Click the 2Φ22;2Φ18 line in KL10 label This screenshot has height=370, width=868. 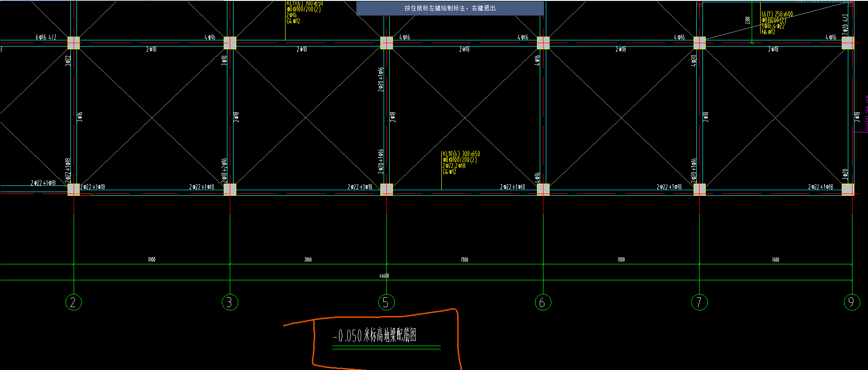454,166
